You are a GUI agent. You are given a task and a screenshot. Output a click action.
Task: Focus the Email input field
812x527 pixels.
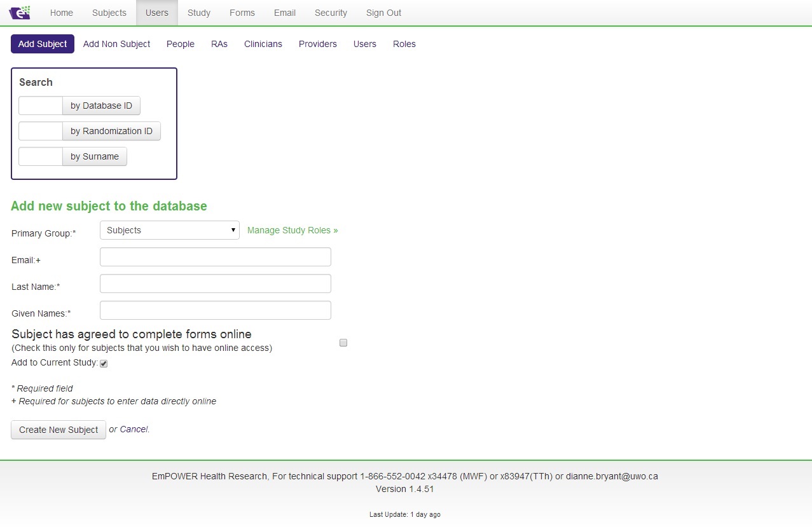click(x=216, y=257)
